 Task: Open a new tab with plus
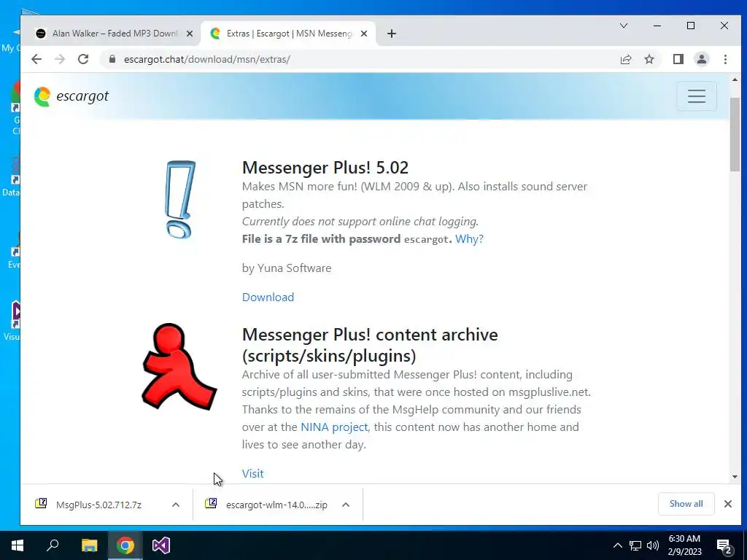pos(391,34)
